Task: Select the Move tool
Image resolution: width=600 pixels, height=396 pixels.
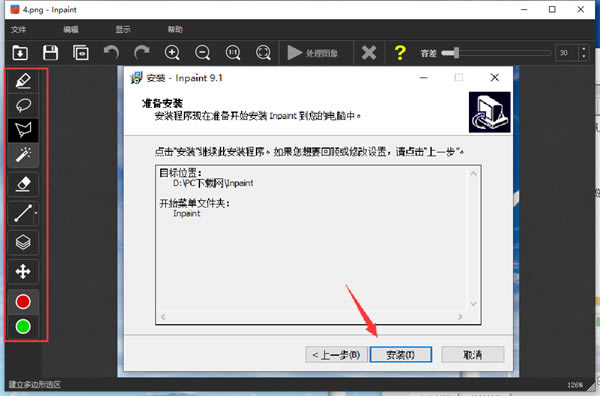Action: [x=23, y=272]
